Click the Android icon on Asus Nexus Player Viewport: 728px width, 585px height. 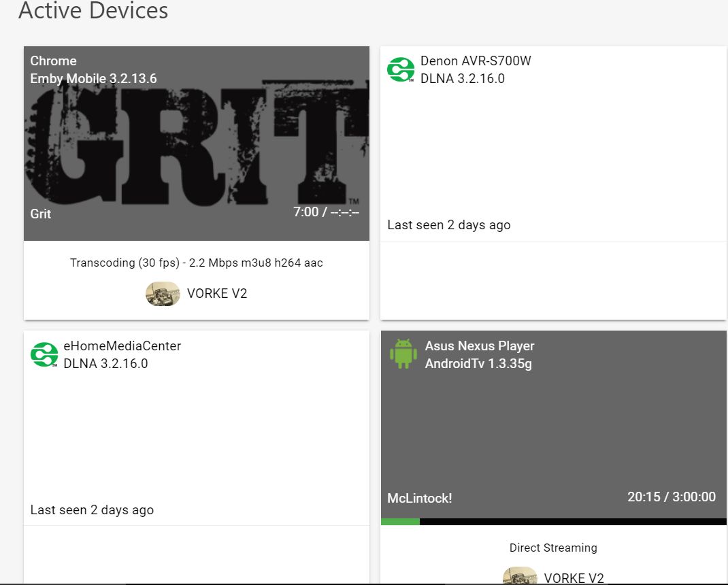(x=403, y=354)
